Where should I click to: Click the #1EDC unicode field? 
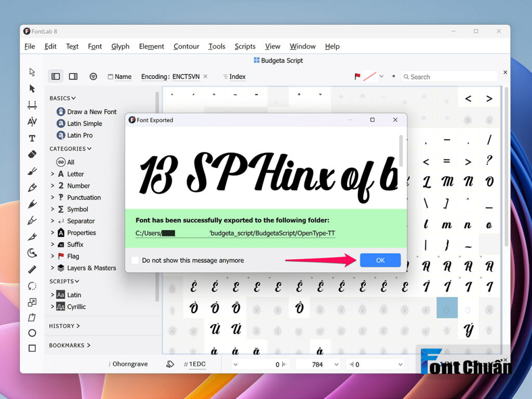(195, 364)
